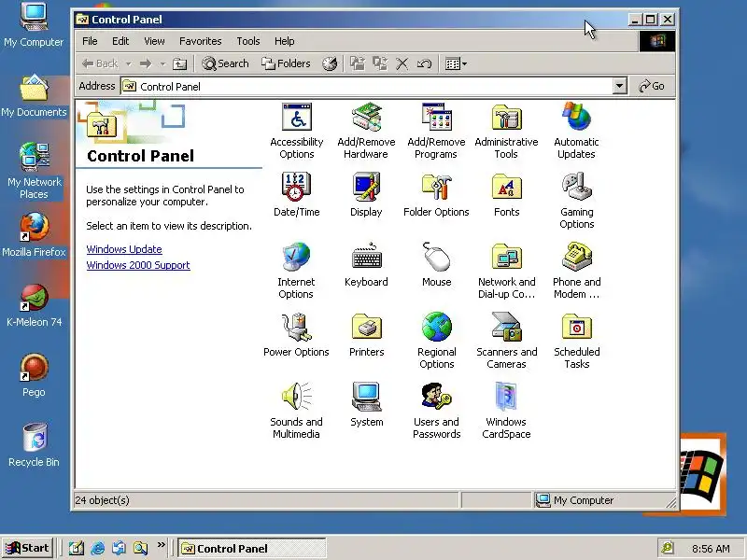Open Administrative Tools folder
The height and width of the screenshot is (560, 747).
[x=506, y=131]
